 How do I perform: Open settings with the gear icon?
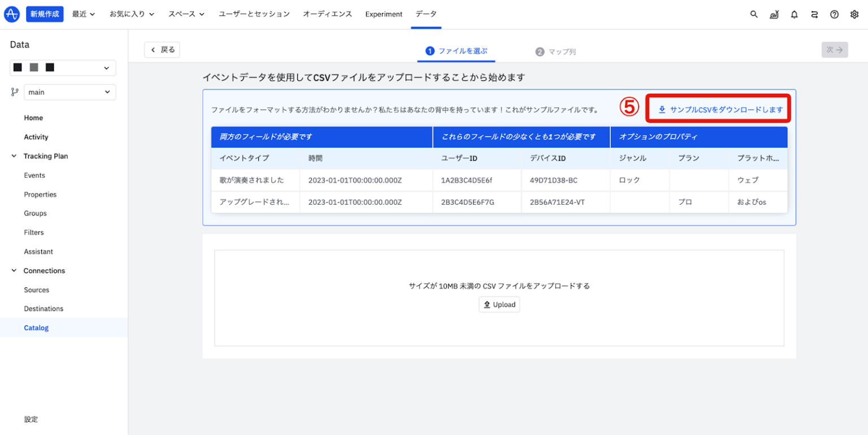pos(854,14)
